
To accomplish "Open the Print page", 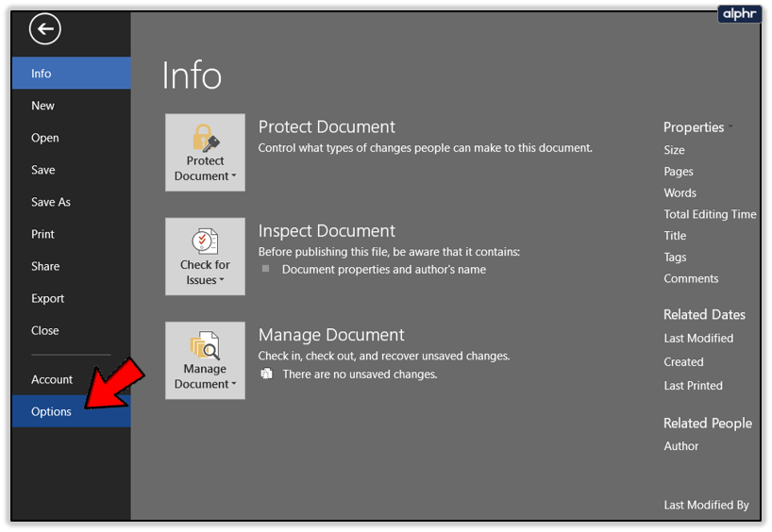I will pos(72,234).
